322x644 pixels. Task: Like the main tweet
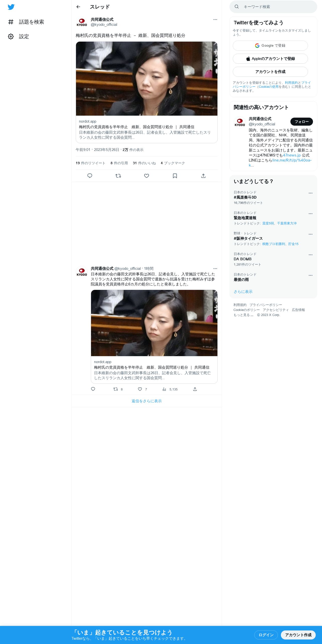147,176
